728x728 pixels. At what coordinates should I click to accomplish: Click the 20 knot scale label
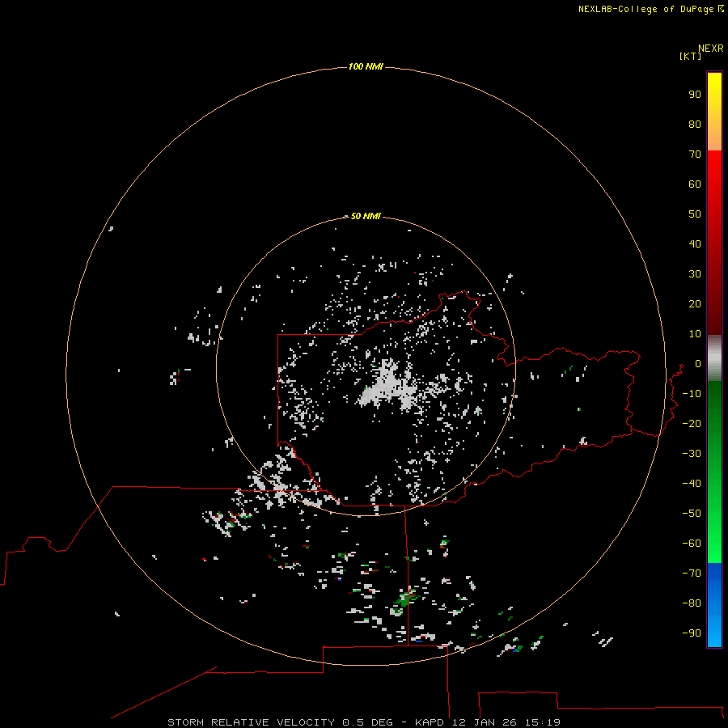695,304
